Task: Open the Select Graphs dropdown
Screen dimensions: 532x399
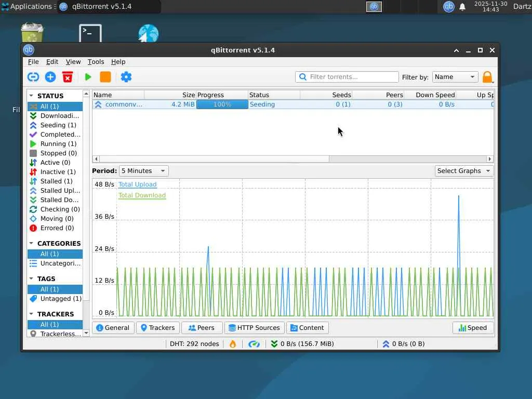Action: (x=464, y=170)
